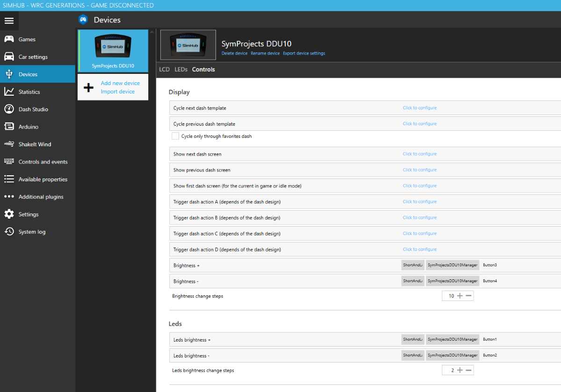Open Settings via the gear icon

click(x=9, y=214)
